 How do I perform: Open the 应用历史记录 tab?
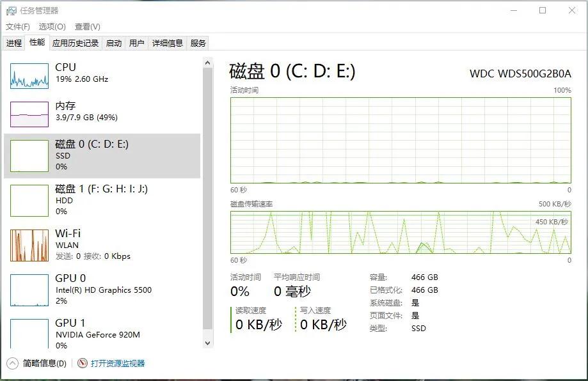pyautogui.click(x=75, y=43)
